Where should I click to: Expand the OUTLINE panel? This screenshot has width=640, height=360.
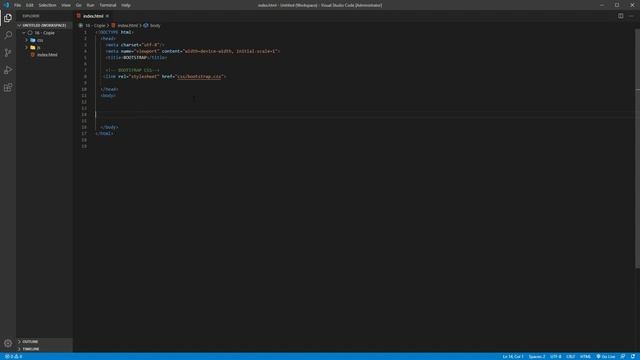pos(44,341)
